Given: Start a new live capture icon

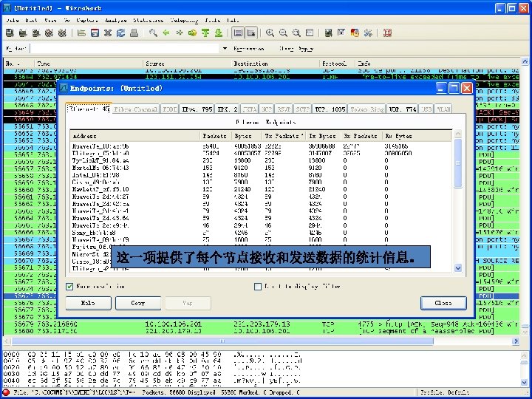Looking at the screenshot, I should click(36, 33).
